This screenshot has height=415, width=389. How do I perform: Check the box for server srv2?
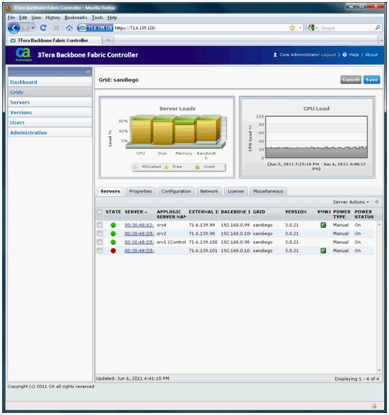coord(99,234)
